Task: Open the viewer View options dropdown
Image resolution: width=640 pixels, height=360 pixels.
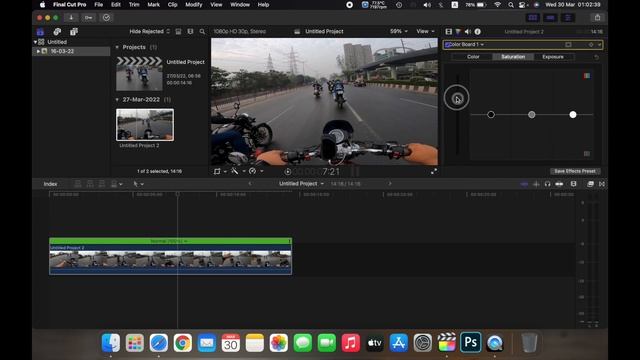Action: tap(425, 31)
